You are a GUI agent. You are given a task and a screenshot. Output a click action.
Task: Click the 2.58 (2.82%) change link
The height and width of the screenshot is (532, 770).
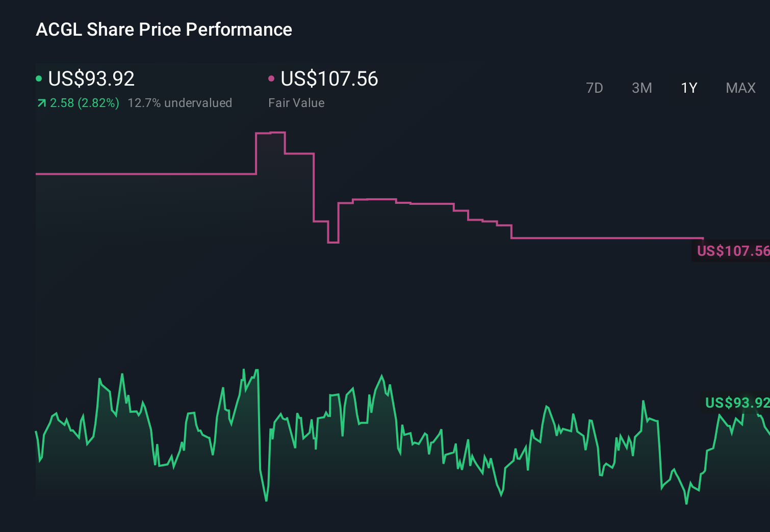85,102
